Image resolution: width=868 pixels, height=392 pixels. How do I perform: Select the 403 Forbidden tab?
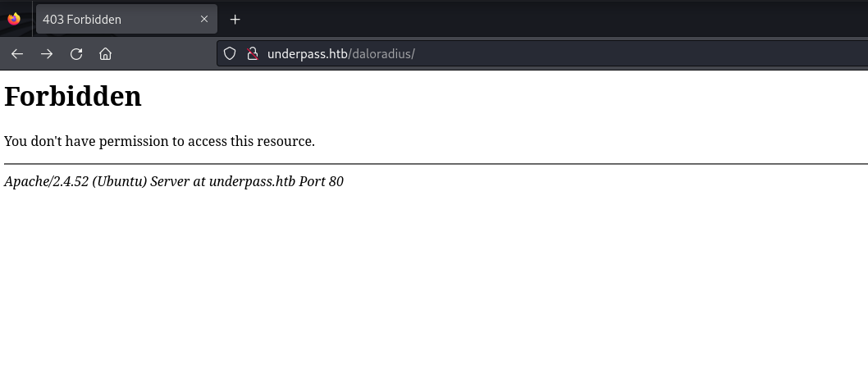(x=107, y=19)
